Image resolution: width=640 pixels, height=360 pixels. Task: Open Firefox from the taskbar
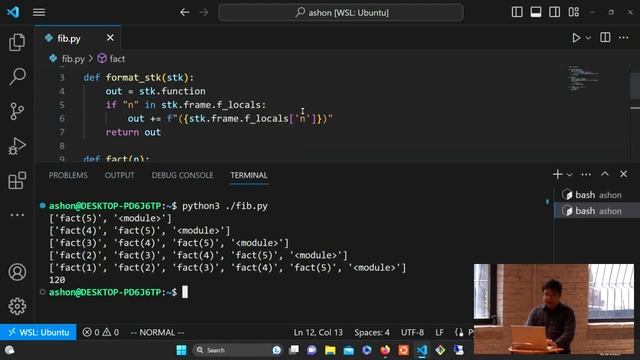[x=385, y=350]
